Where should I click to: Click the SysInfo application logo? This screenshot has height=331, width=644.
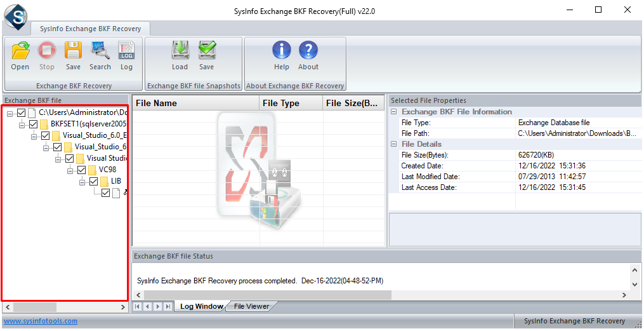coord(16,17)
